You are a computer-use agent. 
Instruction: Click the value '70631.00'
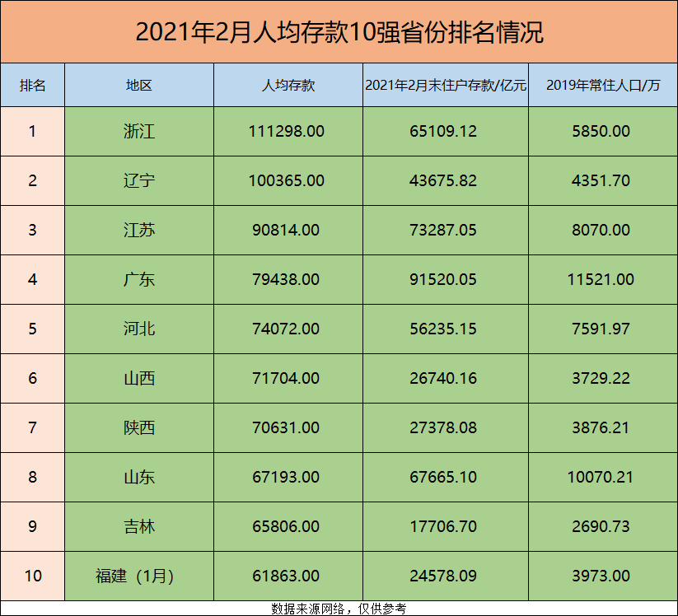(286, 428)
